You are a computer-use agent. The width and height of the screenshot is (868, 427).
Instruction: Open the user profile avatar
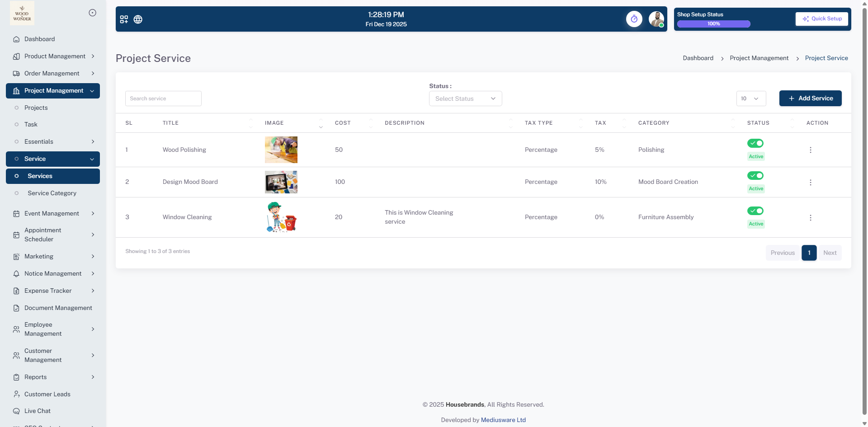(x=656, y=19)
